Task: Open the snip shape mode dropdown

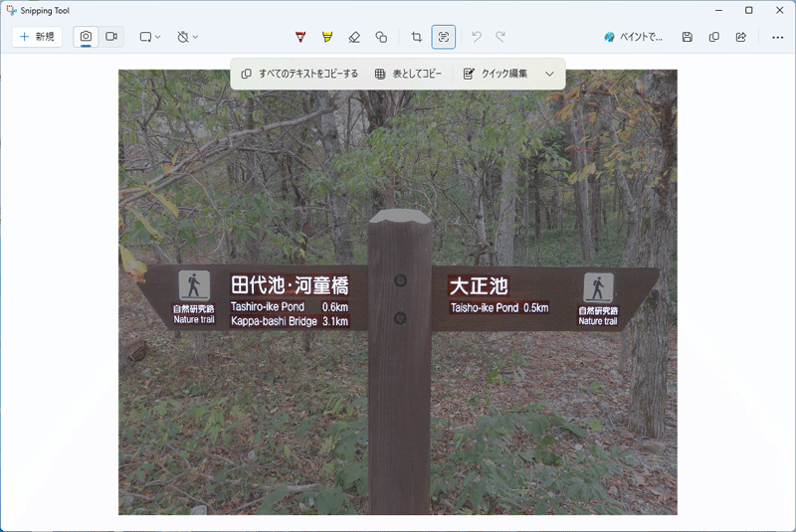Action: pos(150,37)
